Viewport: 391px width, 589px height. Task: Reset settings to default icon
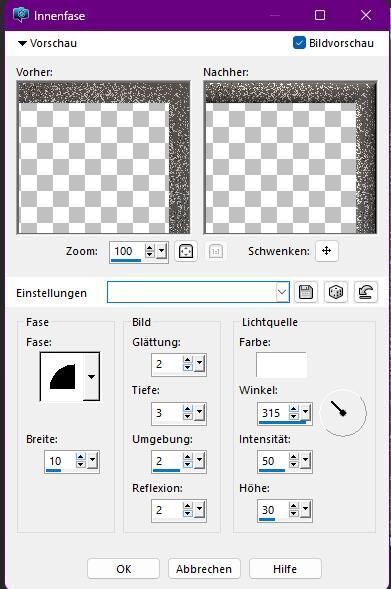click(x=365, y=292)
